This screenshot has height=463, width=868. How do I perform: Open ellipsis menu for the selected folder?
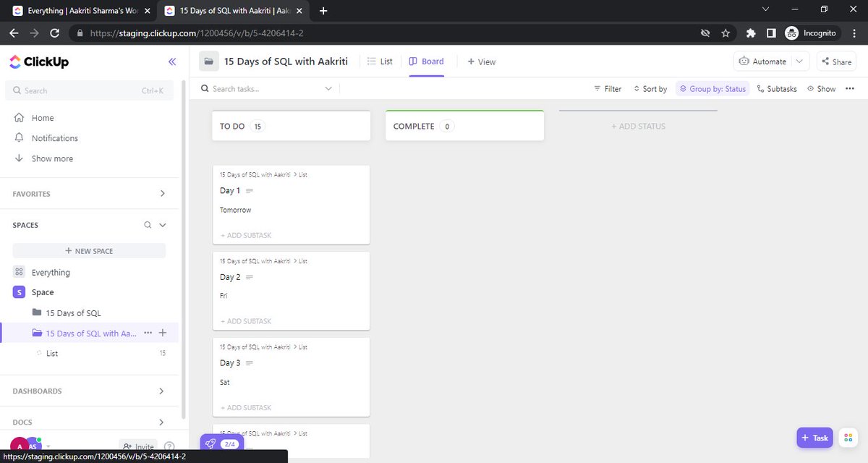coord(148,333)
